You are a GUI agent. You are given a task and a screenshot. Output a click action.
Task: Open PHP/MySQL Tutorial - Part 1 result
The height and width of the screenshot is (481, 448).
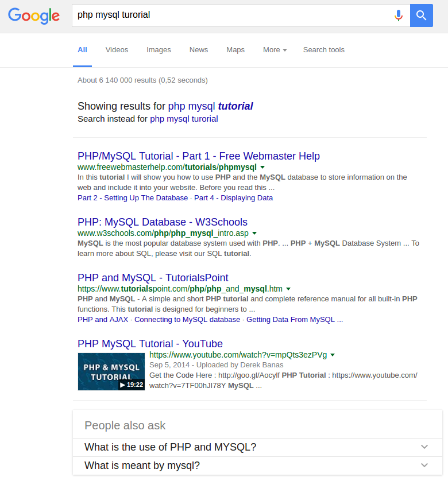tap(199, 156)
